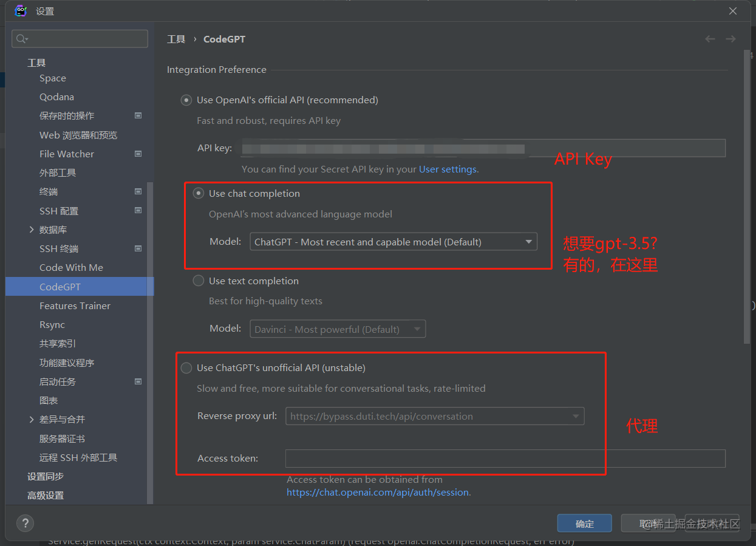Click project-level icon beside SSH 终端

[138, 248]
